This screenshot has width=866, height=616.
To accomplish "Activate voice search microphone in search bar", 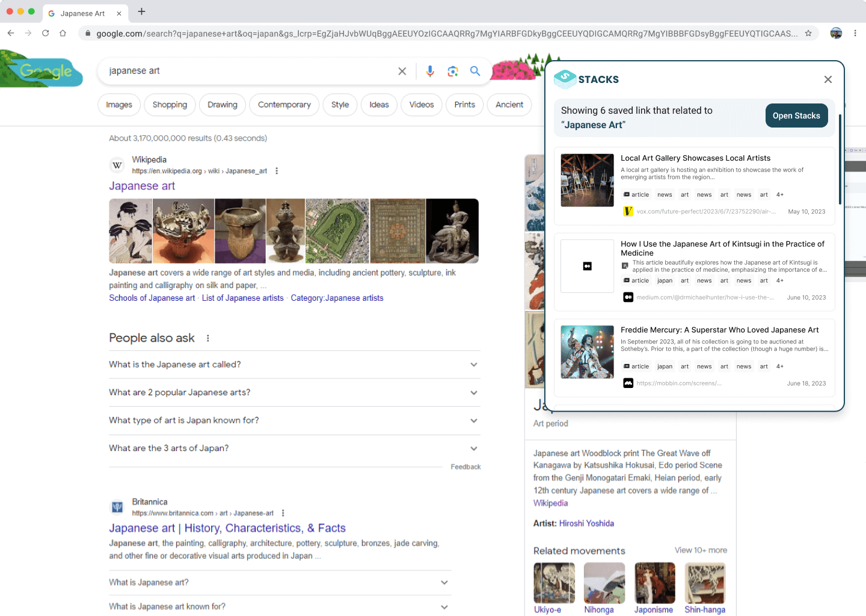I will coord(430,71).
